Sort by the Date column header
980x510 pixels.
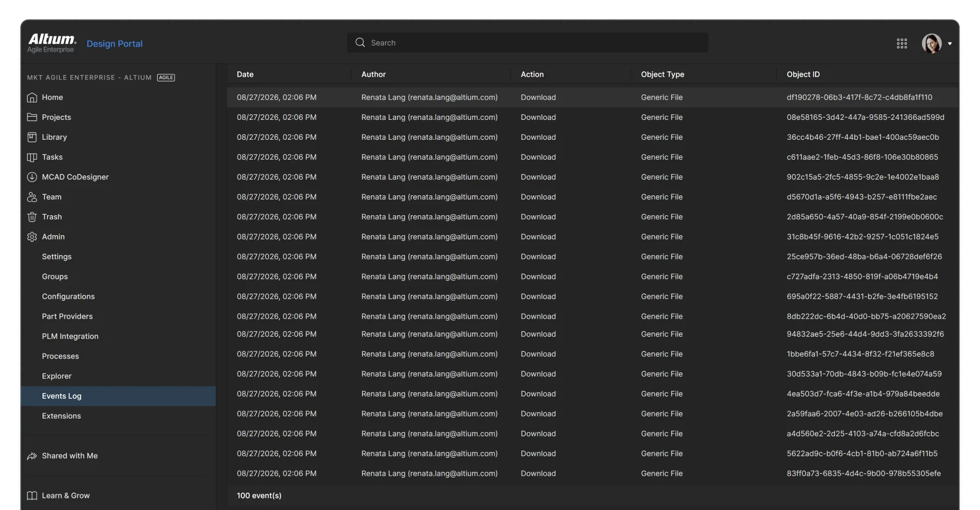pos(245,74)
